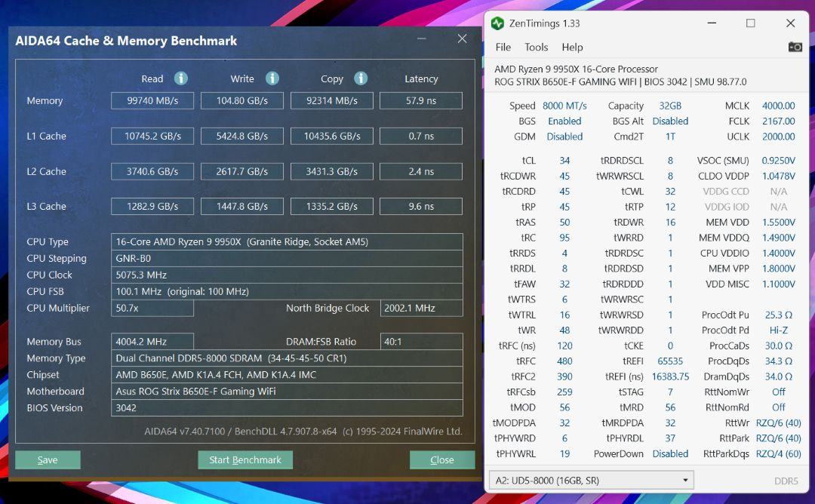This screenshot has height=504, width=815.
Task: Click VSOC (SMU) value 0.9250V
Action: click(778, 161)
